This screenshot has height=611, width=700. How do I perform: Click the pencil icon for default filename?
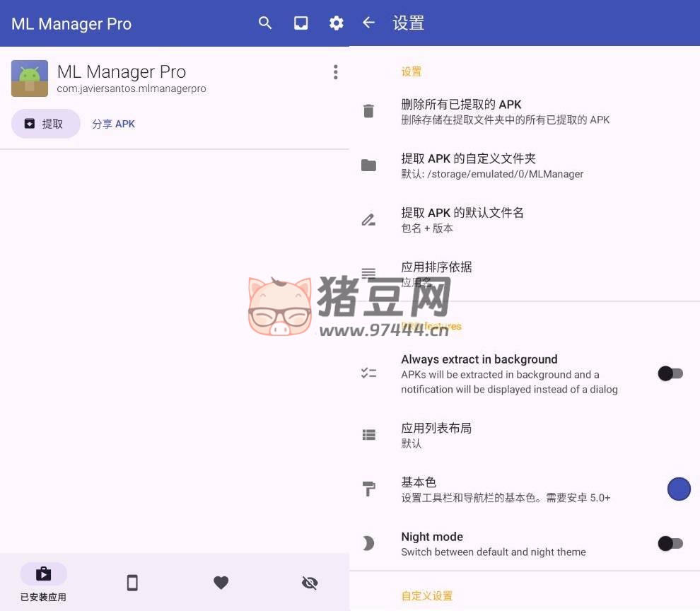click(x=368, y=219)
